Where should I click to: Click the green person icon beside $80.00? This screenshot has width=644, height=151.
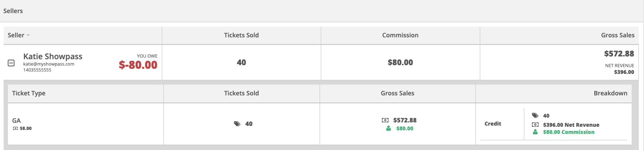(388, 128)
